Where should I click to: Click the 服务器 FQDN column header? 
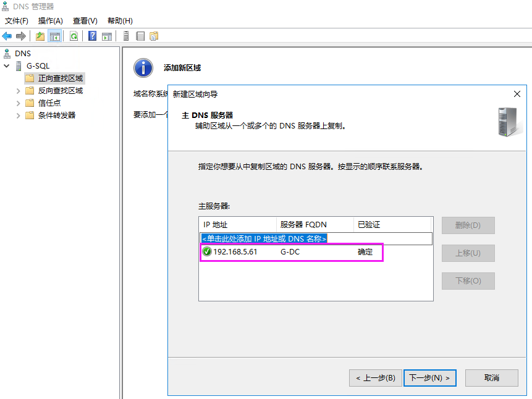click(x=315, y=225)
